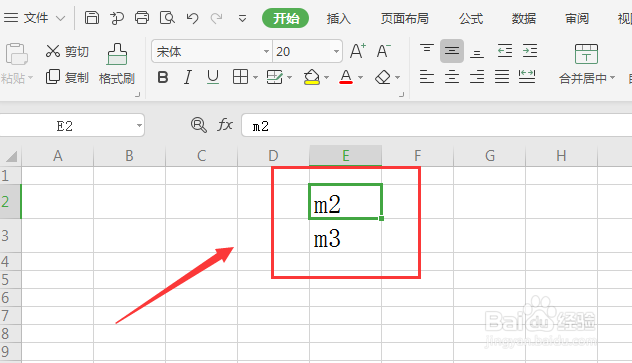Toggle Underline formatting
Screen dimensions: 632x363
coord(213,77)
